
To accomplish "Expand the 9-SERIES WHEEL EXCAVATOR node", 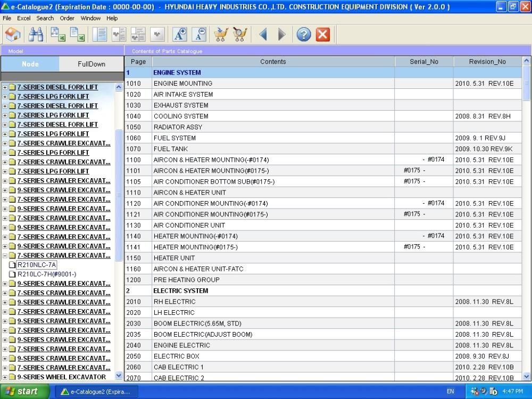I will 5,377.
